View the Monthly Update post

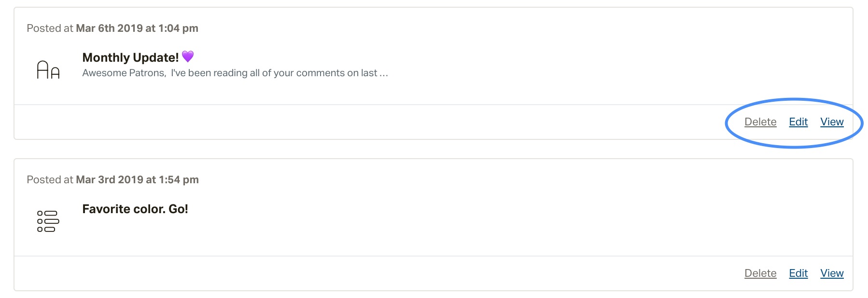[832, 122]
